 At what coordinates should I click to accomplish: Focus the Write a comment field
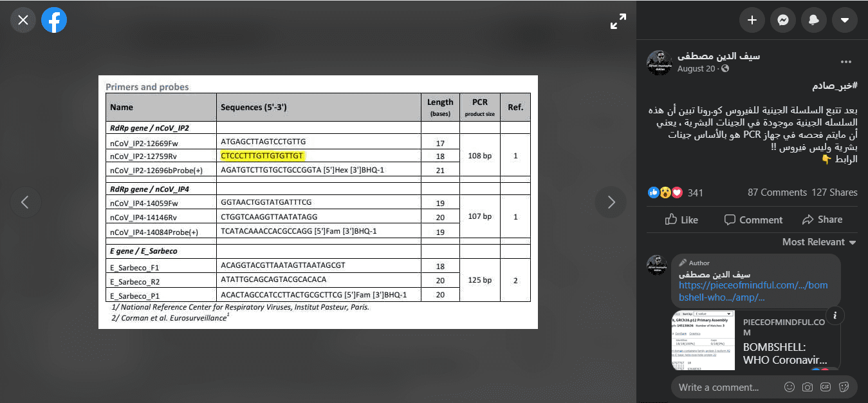click(728, 387)
